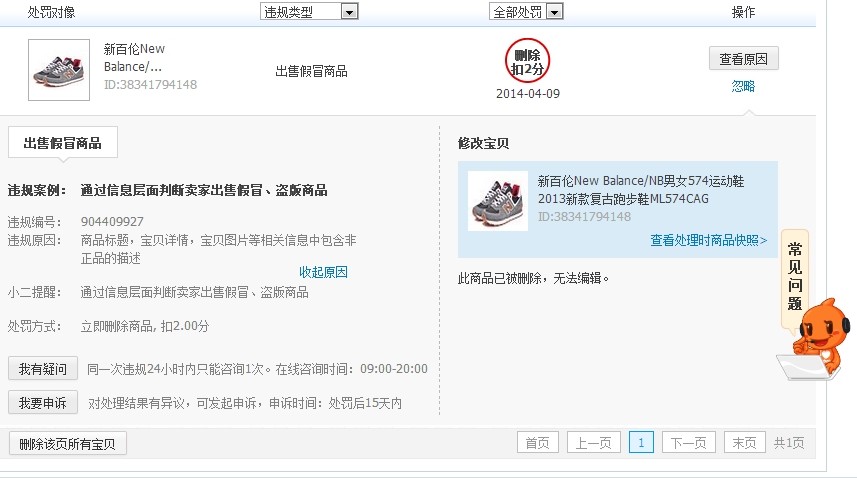Click the 处罚对象 column header

(51, 12)
